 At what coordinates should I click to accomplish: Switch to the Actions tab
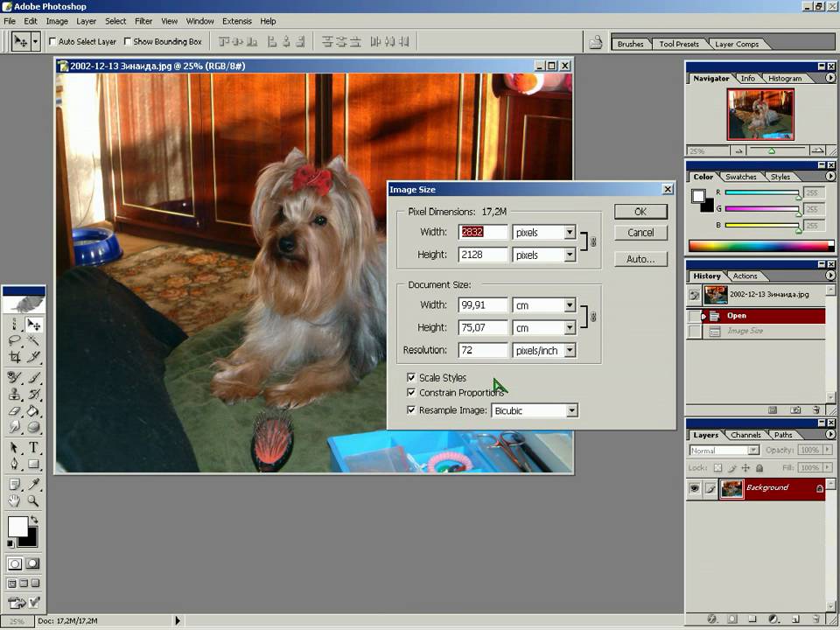click(745, 276)
